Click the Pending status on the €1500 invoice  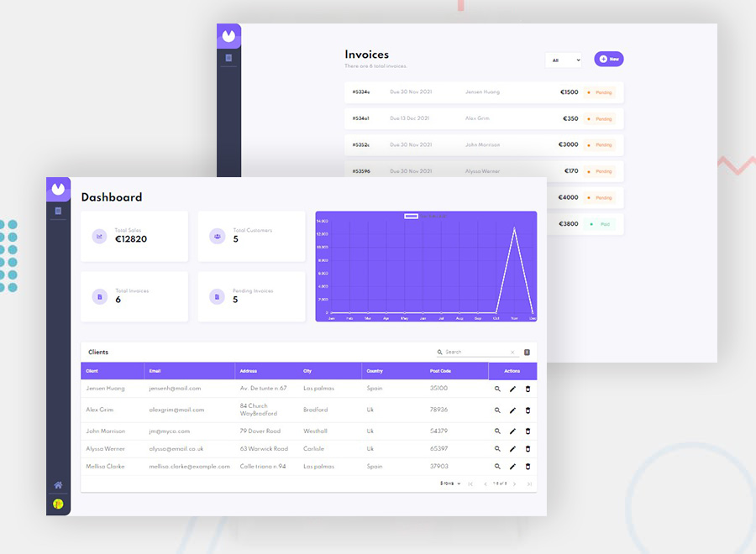click(x=599, y=92)
